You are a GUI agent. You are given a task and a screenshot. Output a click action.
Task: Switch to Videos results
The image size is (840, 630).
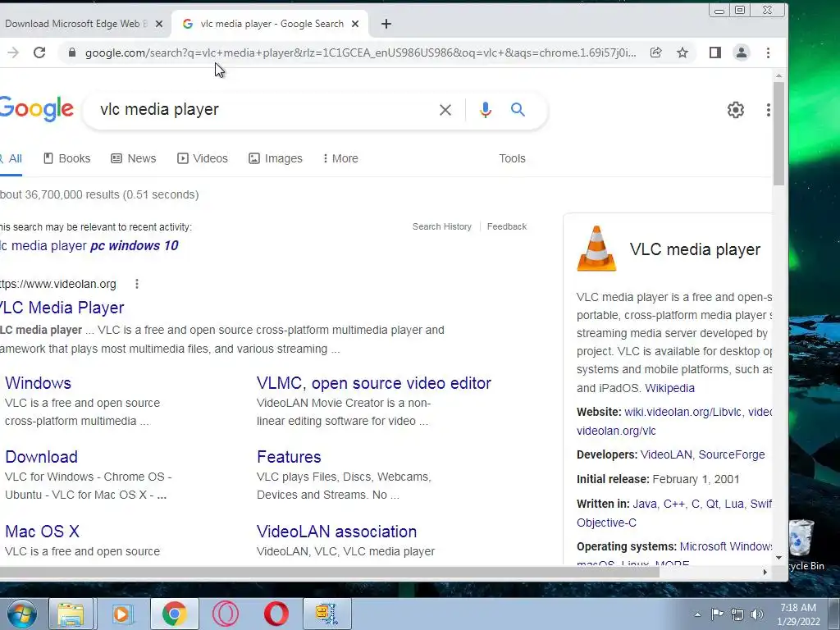203,158
